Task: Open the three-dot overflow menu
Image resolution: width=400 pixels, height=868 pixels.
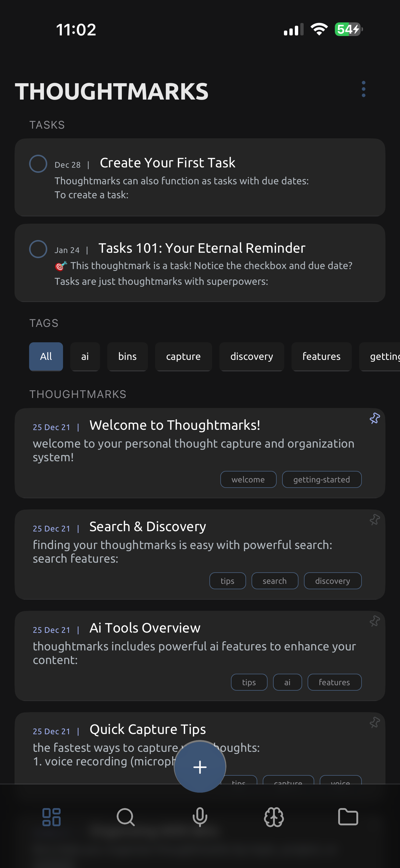Action: tap(363, 89)
